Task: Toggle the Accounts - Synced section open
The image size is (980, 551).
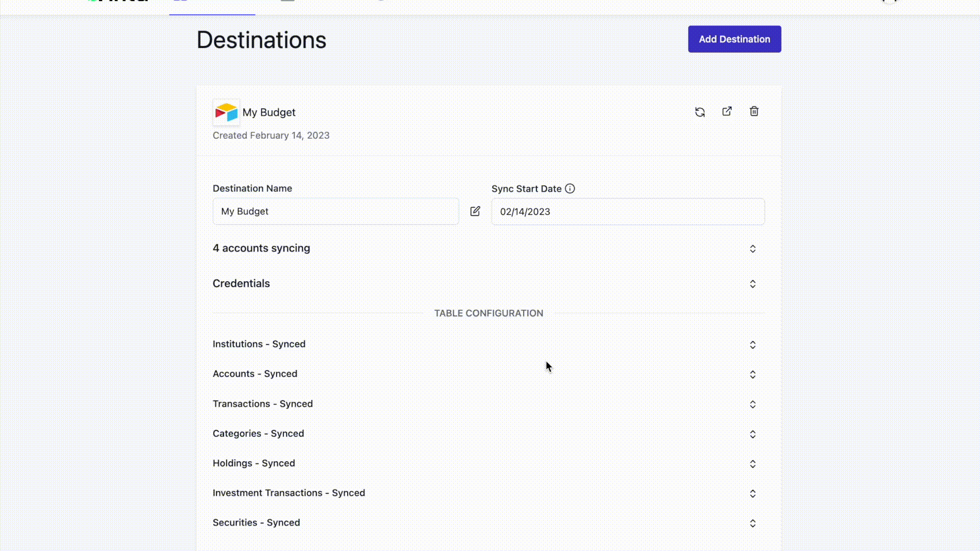Action: 753,374
